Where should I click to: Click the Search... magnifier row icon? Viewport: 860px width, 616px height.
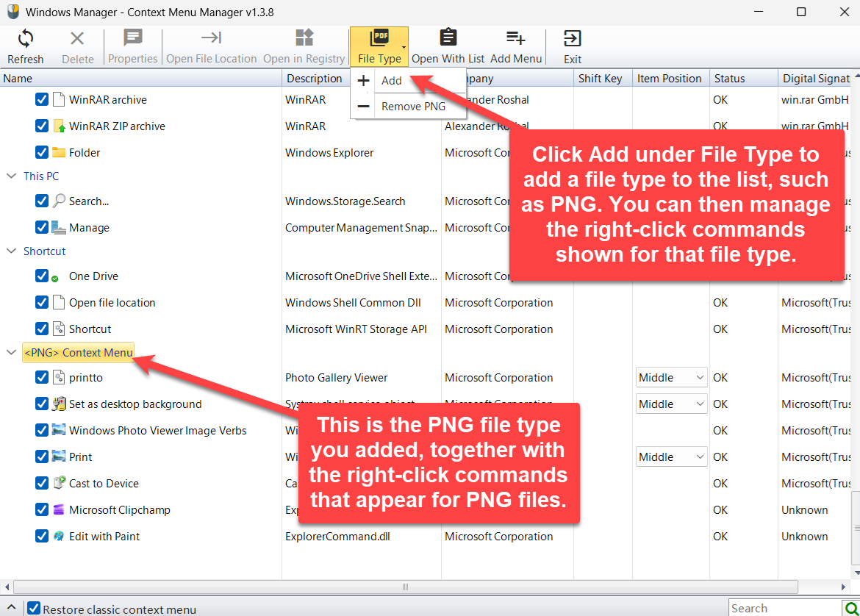click(x=59, y=201)
